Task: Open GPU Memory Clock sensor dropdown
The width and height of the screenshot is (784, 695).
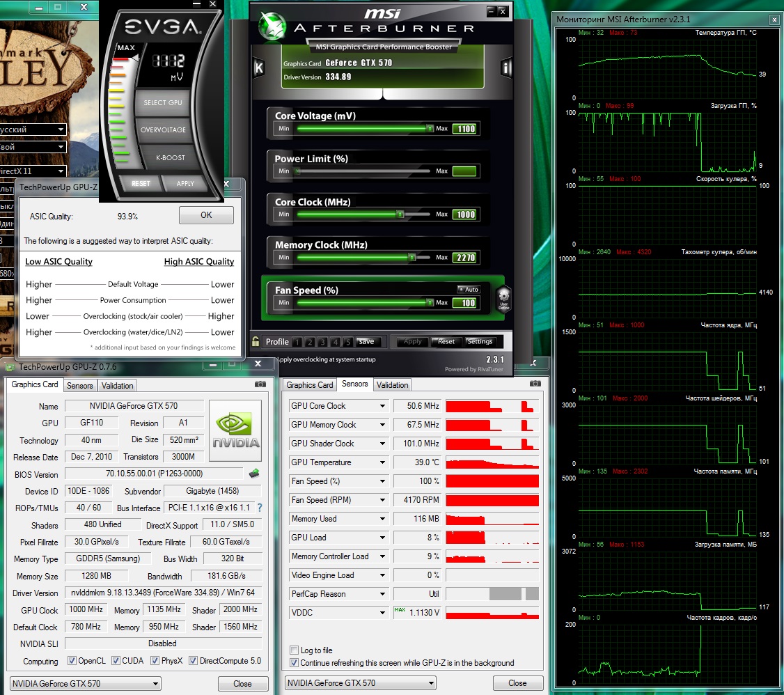Action: tap(382, 425)
